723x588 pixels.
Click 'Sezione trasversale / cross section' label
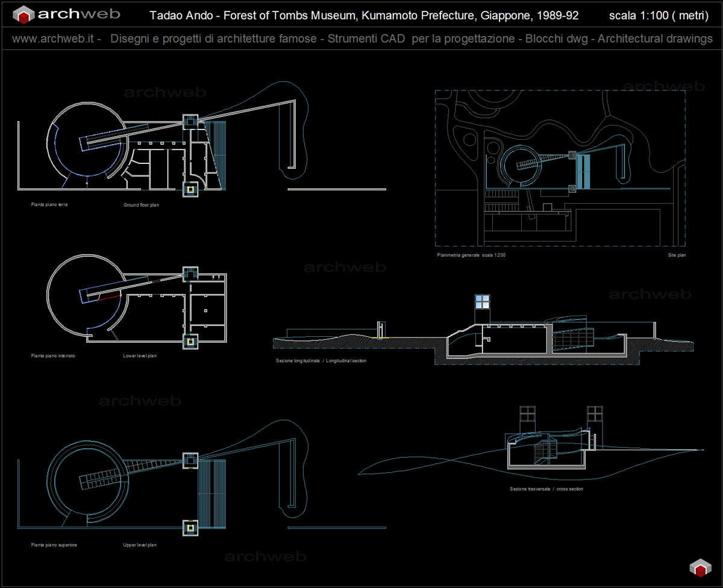click(x=546, y=489)
